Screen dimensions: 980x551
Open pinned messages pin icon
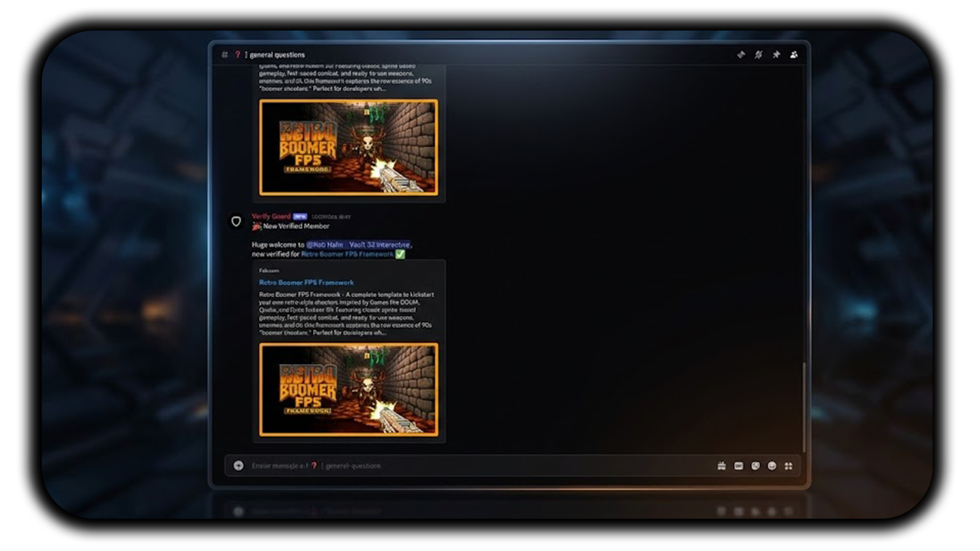pos(776,55)
